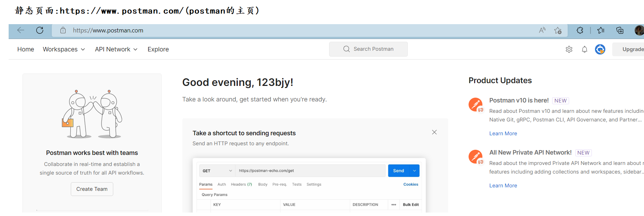This screenshot has width=644, height=216.
Task: Close the shortcut to sending requests card
Action: click(x=434, y=132)
